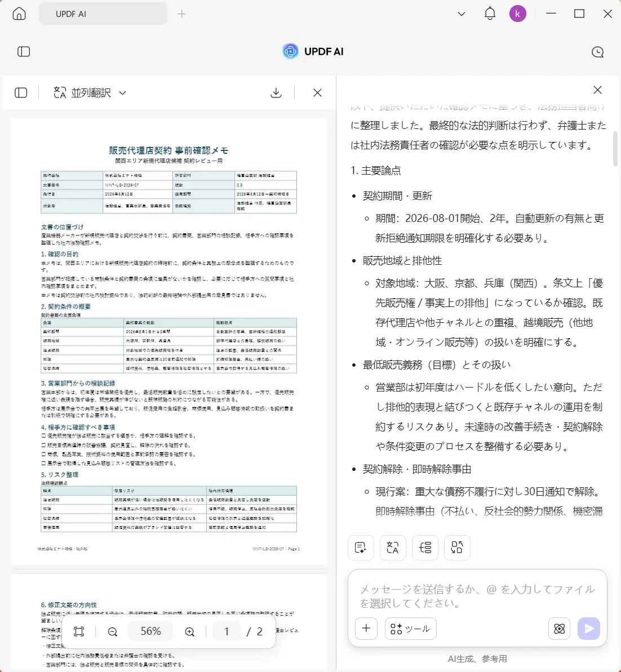621x672 pixels.
Task: Minimize the UPDF window
Action: pyautogui.click(x=551, y=14)
